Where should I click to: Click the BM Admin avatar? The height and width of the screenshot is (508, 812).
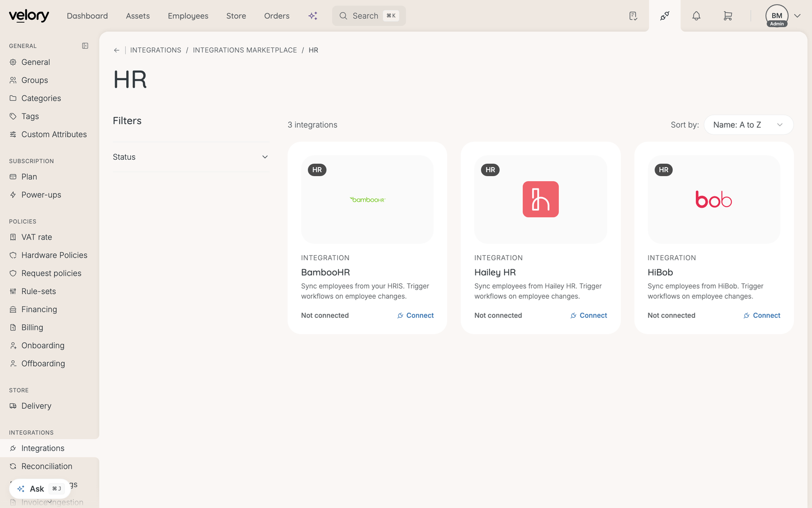[777, 16]
